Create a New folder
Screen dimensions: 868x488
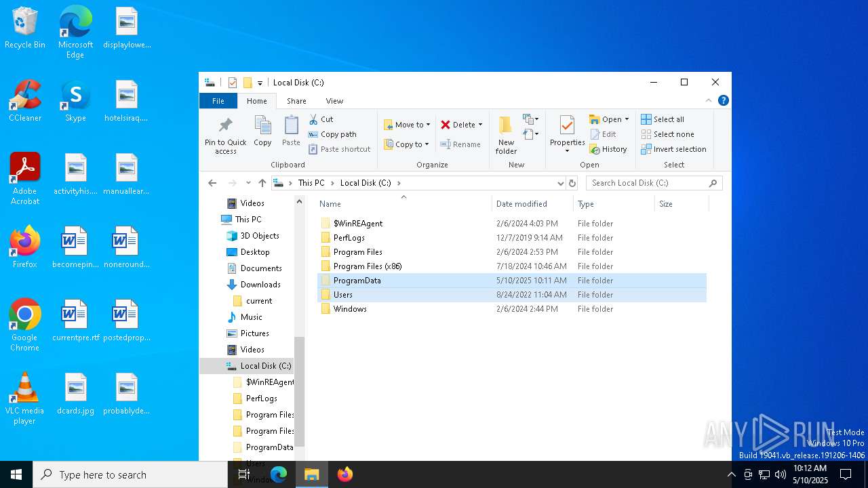506,136
